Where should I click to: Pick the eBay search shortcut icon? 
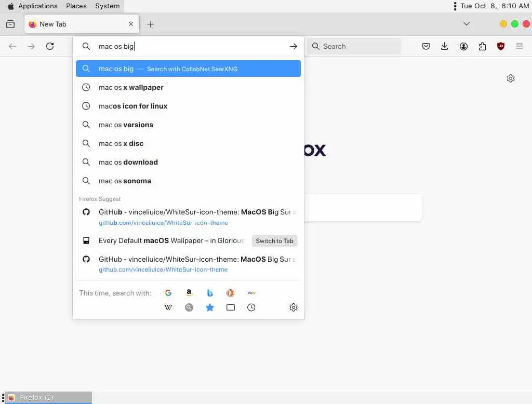pyautogui.click(x=251, y=293)
